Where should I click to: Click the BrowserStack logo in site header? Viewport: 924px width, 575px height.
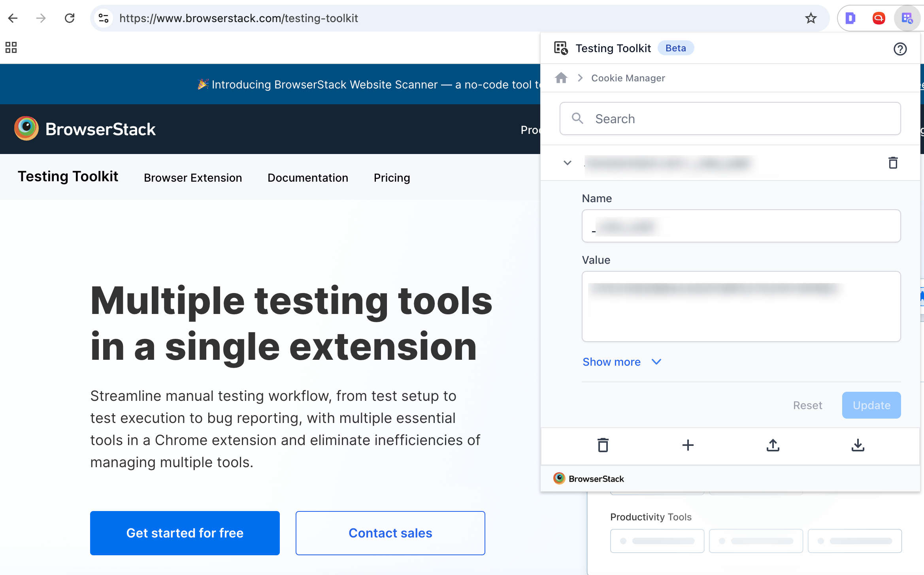(x=85, y=129)
